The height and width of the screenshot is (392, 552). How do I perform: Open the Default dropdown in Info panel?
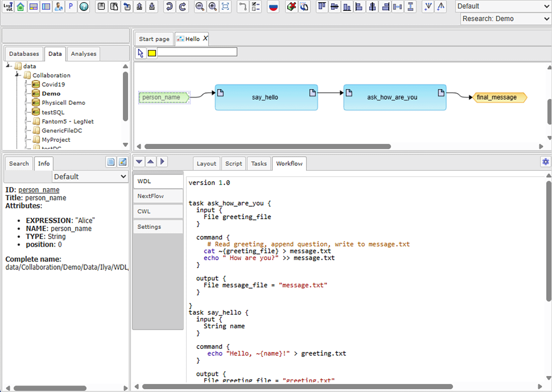(x=90, y=177)
